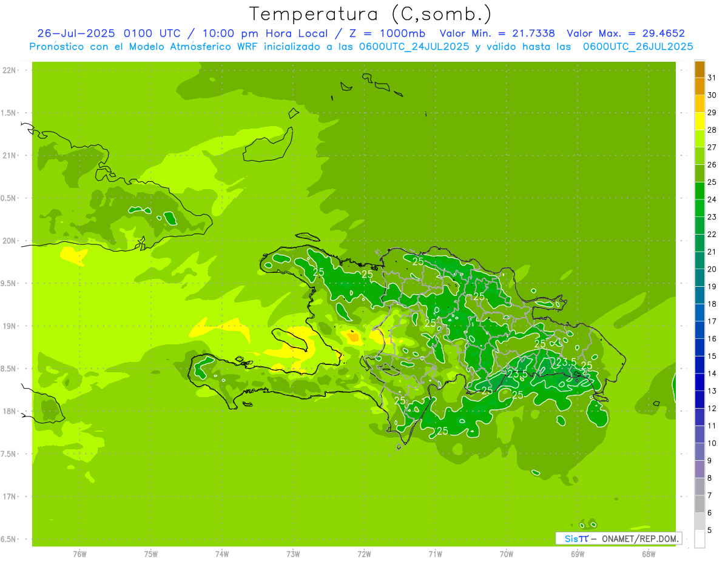
Task: Click legend scale value "20"
Action: pos(712,269)
